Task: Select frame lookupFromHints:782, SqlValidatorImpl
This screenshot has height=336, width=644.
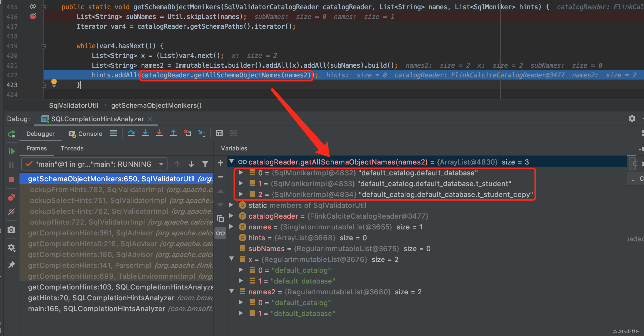Action: pos(116,190)
